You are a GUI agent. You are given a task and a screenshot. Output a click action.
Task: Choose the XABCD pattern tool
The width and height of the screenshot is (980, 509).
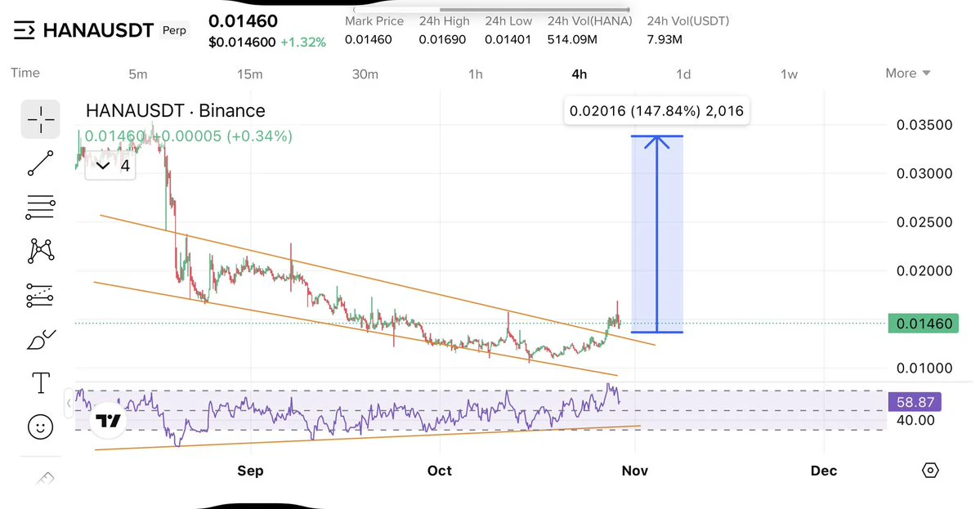41,251
